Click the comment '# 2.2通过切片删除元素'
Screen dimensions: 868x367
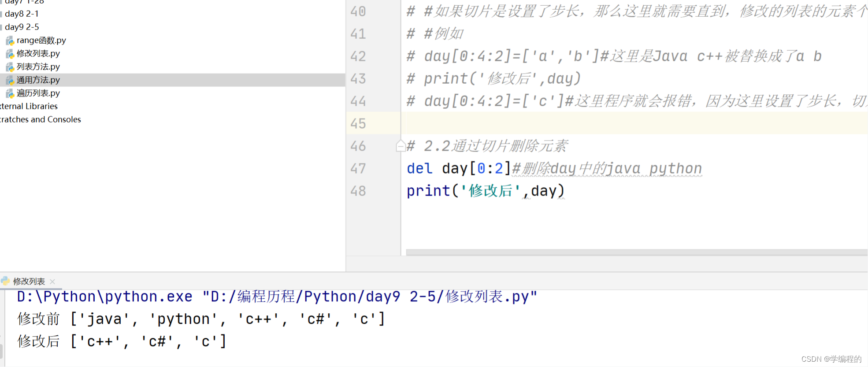(487, 146)
